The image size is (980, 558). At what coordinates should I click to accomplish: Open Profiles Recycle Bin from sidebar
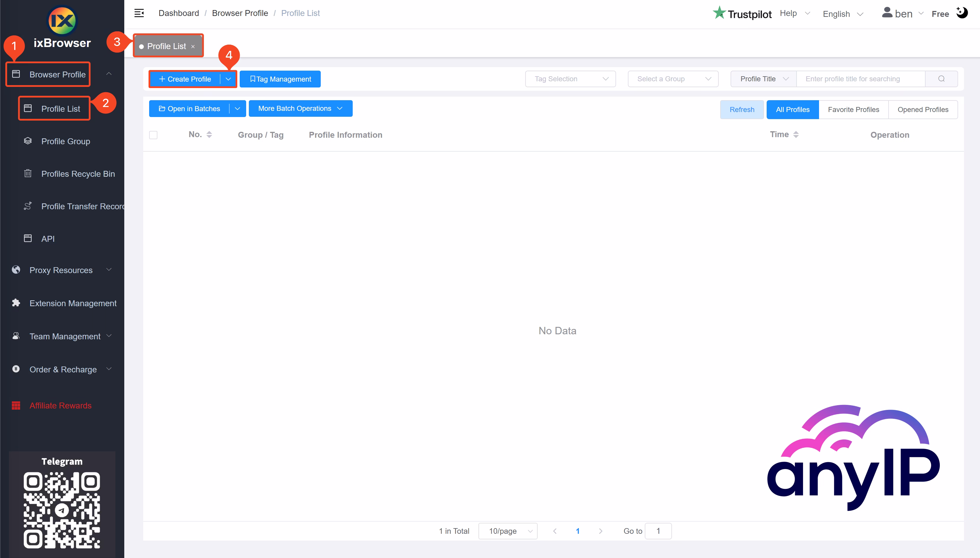[x=78, y=173]
